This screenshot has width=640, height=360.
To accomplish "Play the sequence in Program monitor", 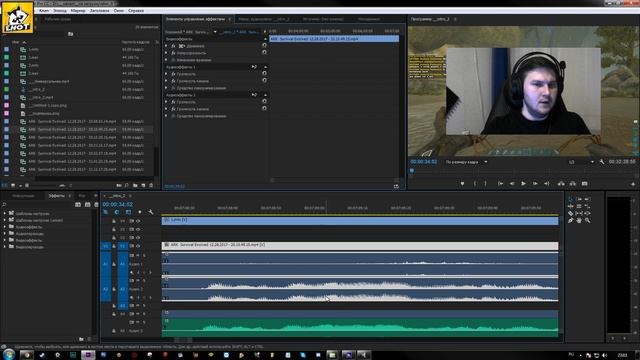I will pyautogui.click(x=523, y=184).
